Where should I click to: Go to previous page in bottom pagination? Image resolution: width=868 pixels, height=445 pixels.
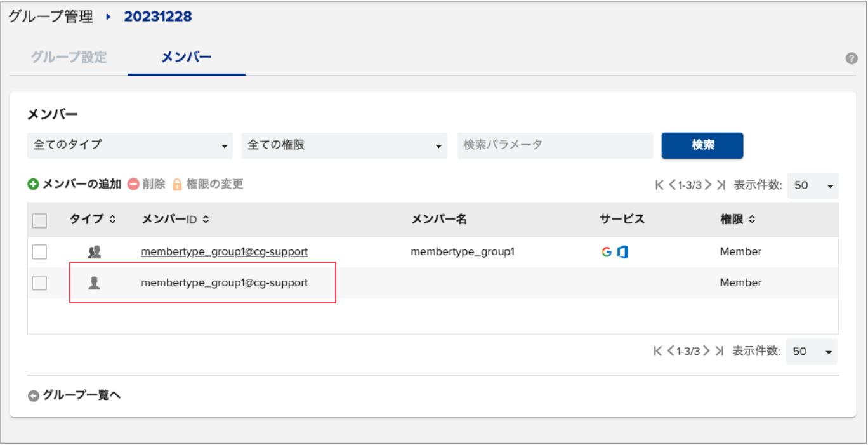coord(671,351)
